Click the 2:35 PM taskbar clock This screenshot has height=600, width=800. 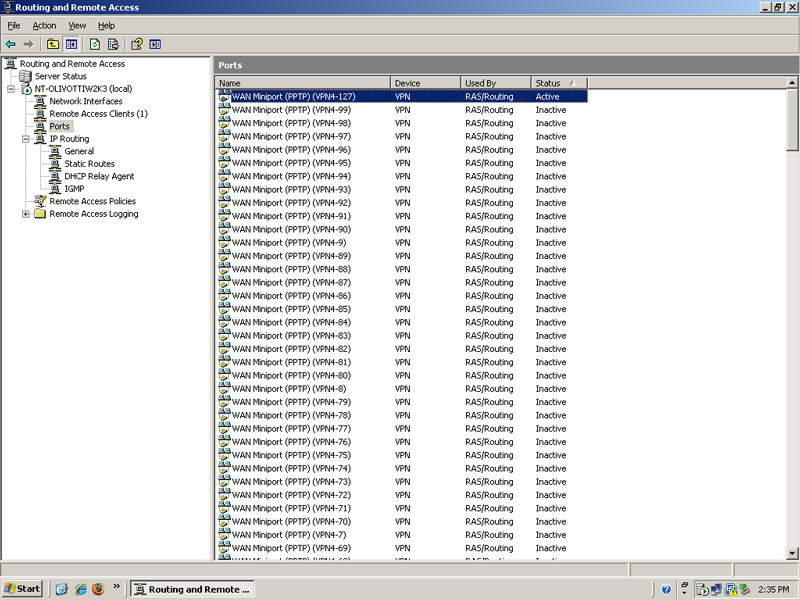tap(773, 589)
